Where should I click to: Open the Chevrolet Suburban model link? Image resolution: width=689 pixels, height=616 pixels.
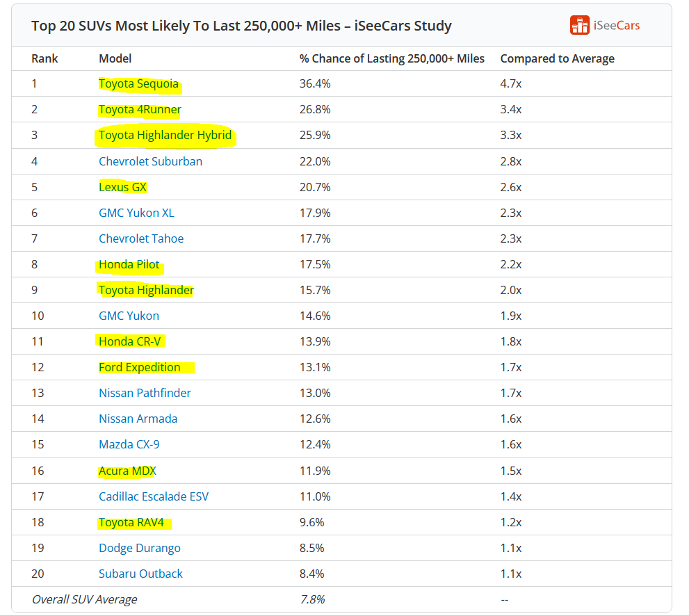[x=150, y=161]
